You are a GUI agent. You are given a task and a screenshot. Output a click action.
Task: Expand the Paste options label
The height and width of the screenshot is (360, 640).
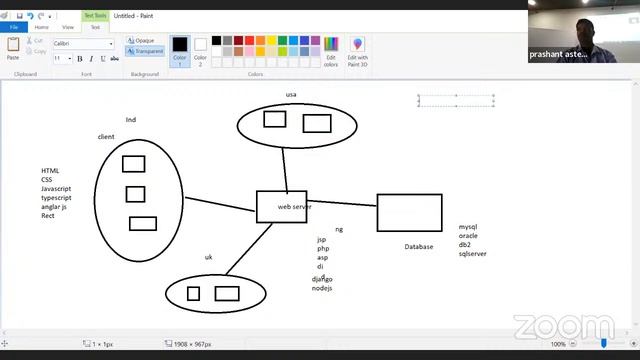click(x=13, y=58)
